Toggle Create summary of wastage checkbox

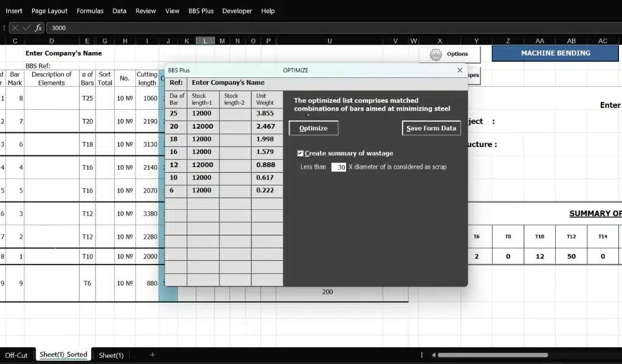[300, 153]
